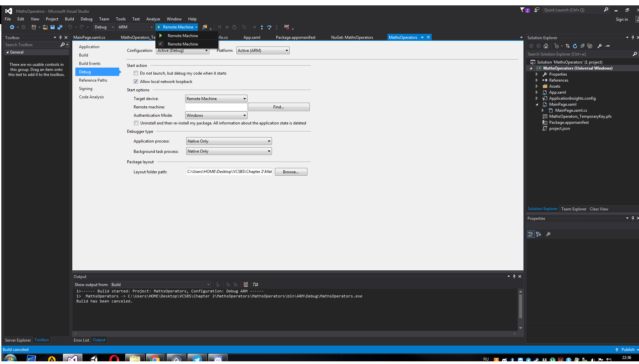639x364 pixels.
Task: Open the Platform Active (ARM) dropdown
Action: [x=263, y=51]
